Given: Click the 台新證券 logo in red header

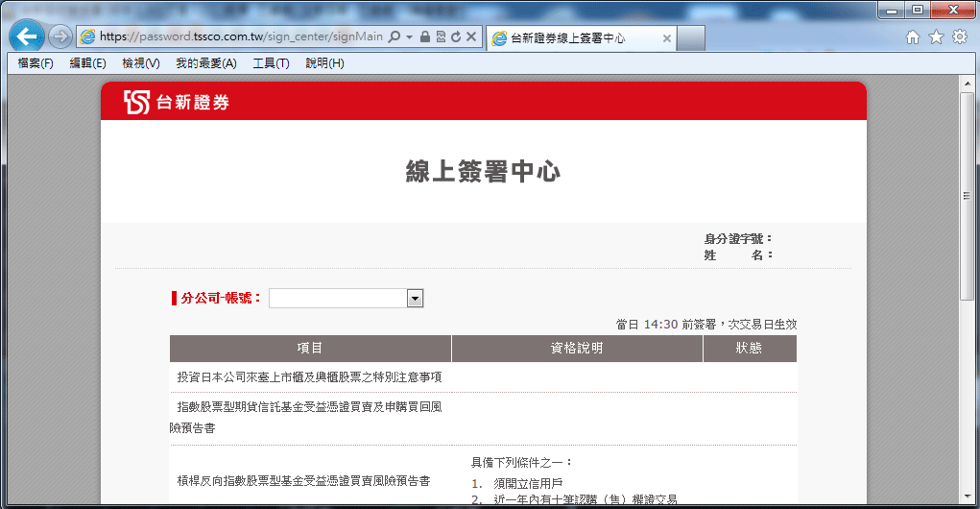Looking at the screenshot, I should [x=177, y=102].
